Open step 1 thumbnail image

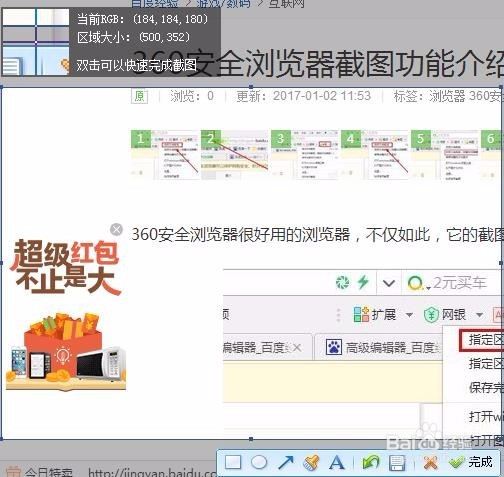click(165, 155)
